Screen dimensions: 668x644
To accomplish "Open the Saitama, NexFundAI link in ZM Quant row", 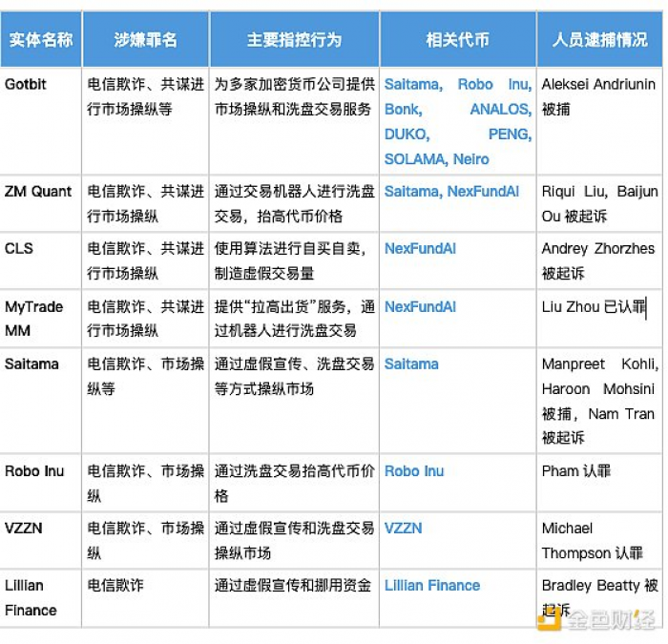I will (451, 191).
